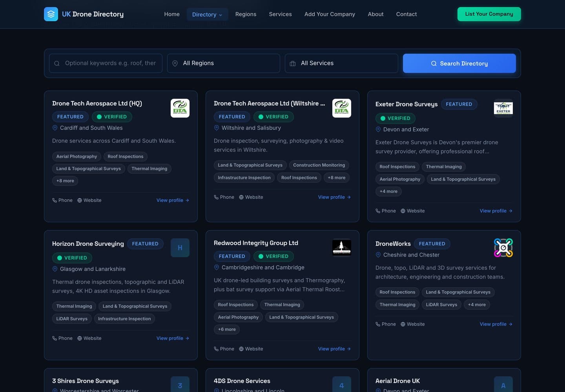This screenshot has height=392, width=565.
Task: Click the Exeter Drone Surveys logo
Action: point(503,108)
